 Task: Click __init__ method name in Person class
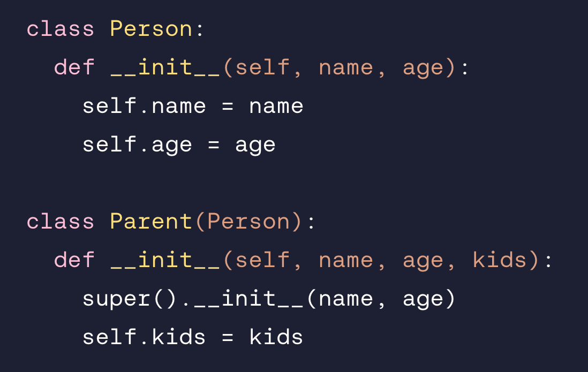pyautogui.click(x=165, y=67)
